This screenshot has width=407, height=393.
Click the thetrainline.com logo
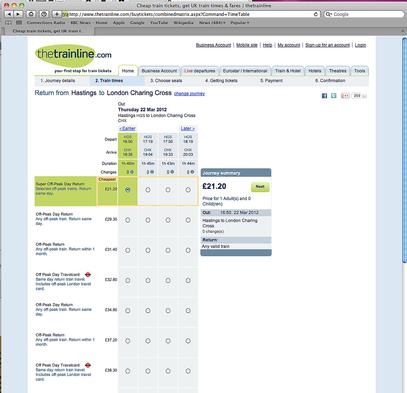pos(73,55)
